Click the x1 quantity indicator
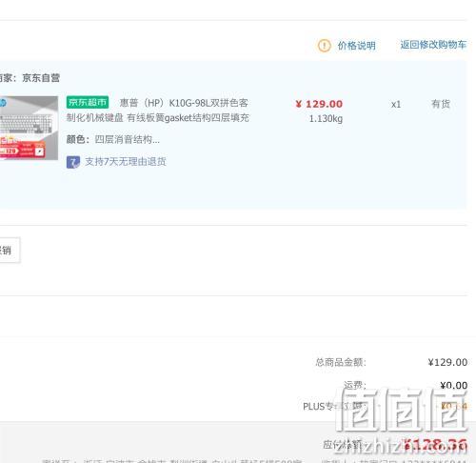Screen dimensions: 476x463 [396, 105]
